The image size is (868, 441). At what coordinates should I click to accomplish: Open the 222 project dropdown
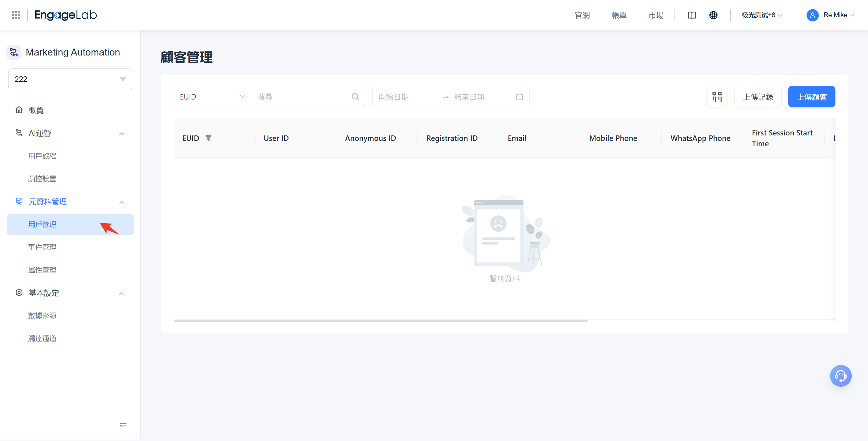(x=70, y=79)
